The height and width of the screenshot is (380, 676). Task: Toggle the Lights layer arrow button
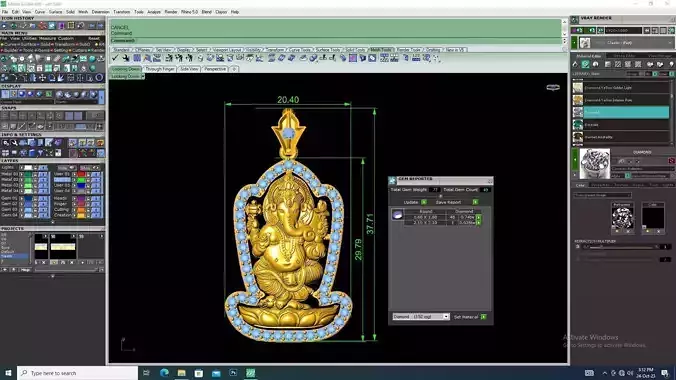tap(21, 168)
